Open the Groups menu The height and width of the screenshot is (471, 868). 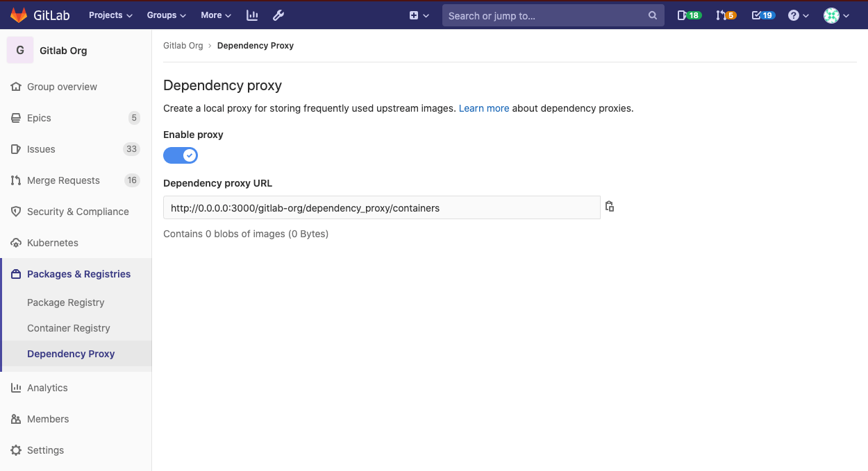click(166, 15)
